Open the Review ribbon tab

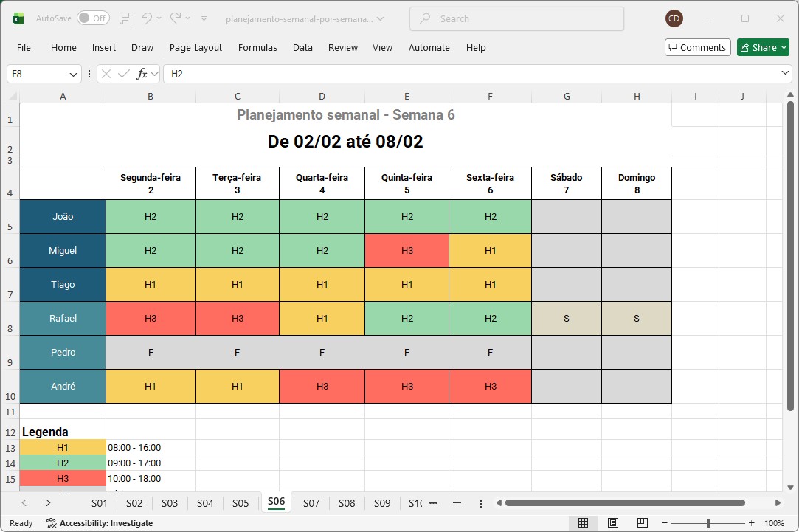click(x=342, y=47)
